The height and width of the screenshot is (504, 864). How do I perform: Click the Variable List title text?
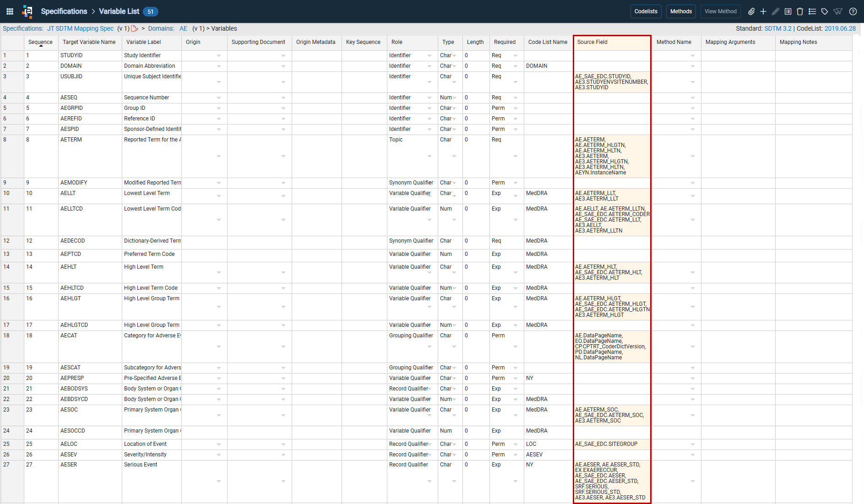coord(119,11)
